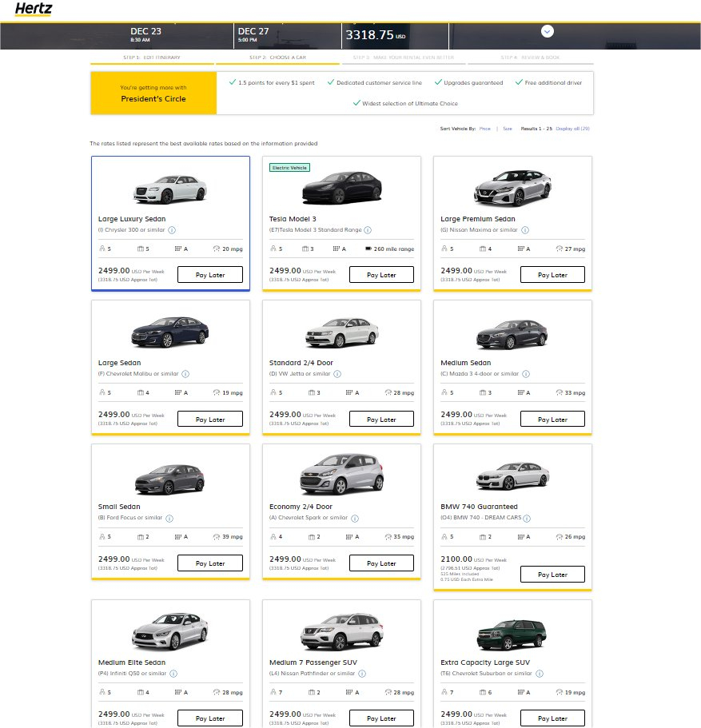Click passenger icon on Extra Capacity Large SUV

pyautogui.click(x=444, y=692)
